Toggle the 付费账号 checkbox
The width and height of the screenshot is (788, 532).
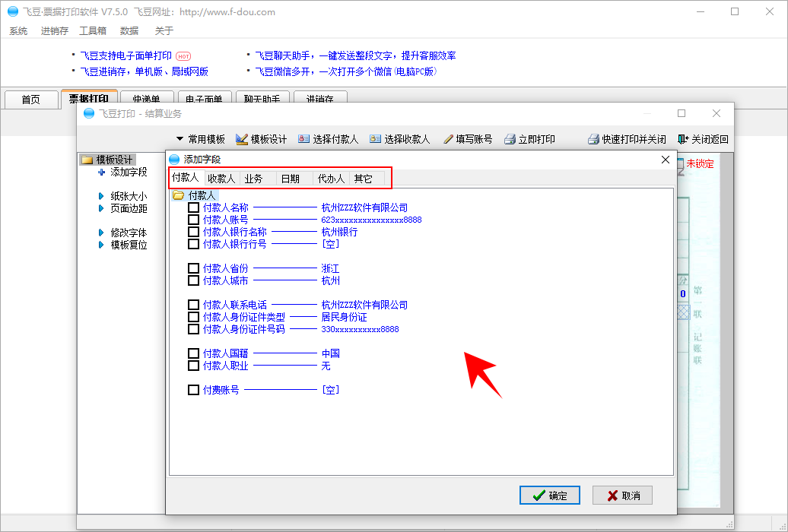click(194, 390)
